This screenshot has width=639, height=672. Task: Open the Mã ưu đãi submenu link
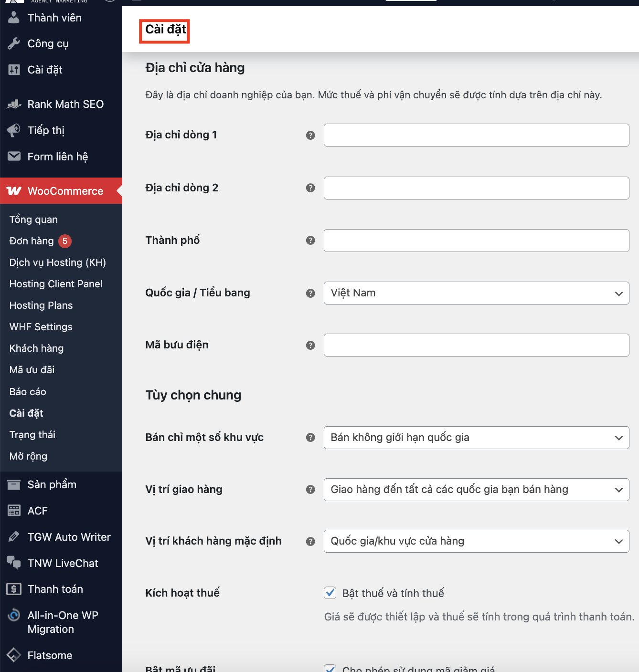(32, 370)
